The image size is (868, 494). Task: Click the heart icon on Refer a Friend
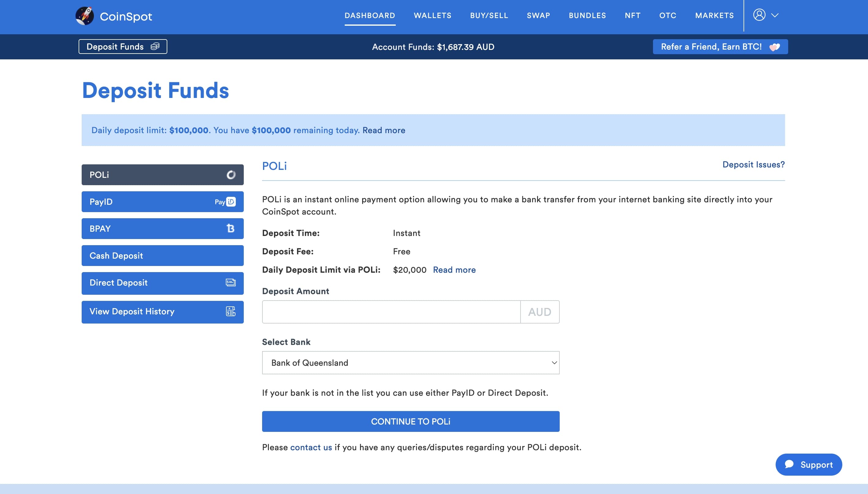tap(774, 47)
